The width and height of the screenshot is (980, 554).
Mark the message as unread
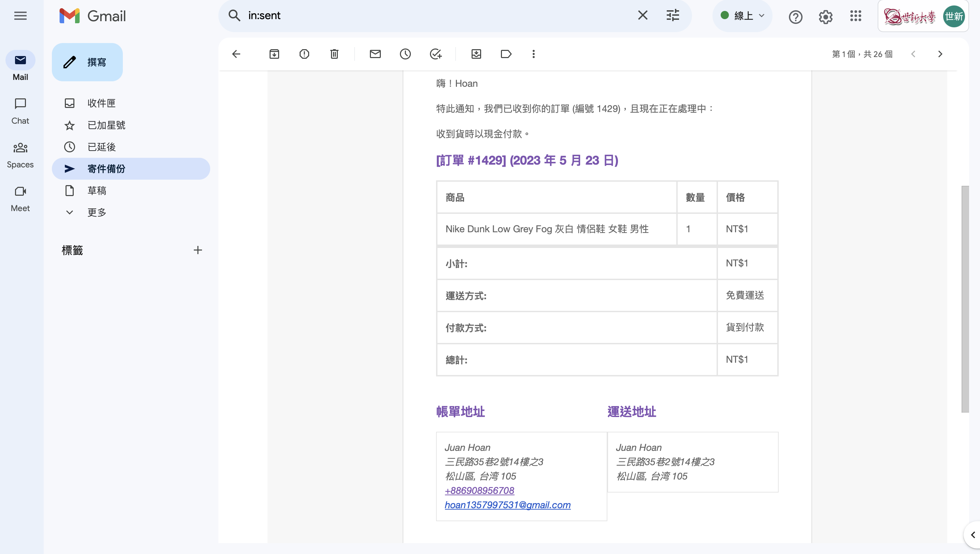[x=375, y=54]
